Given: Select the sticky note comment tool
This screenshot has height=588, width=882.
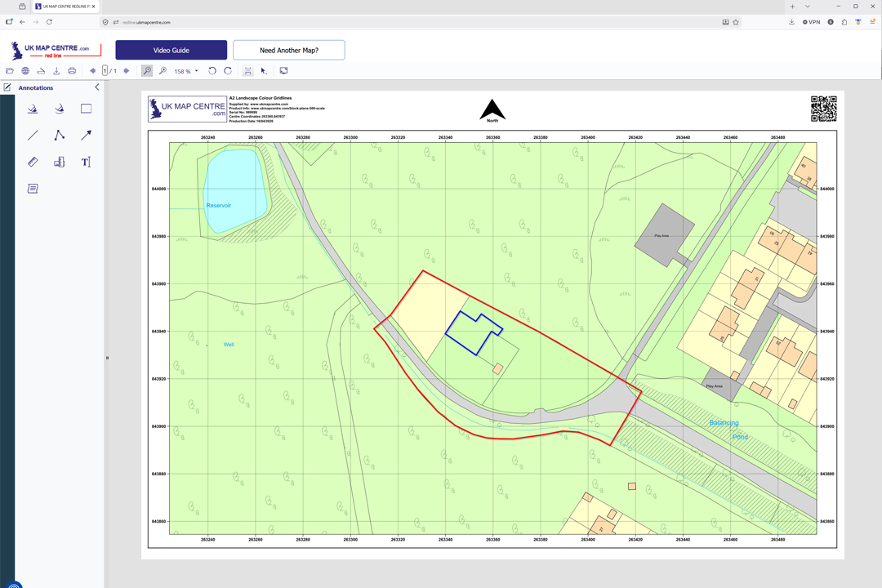Looking at the screenshot, I should (33, 188).
